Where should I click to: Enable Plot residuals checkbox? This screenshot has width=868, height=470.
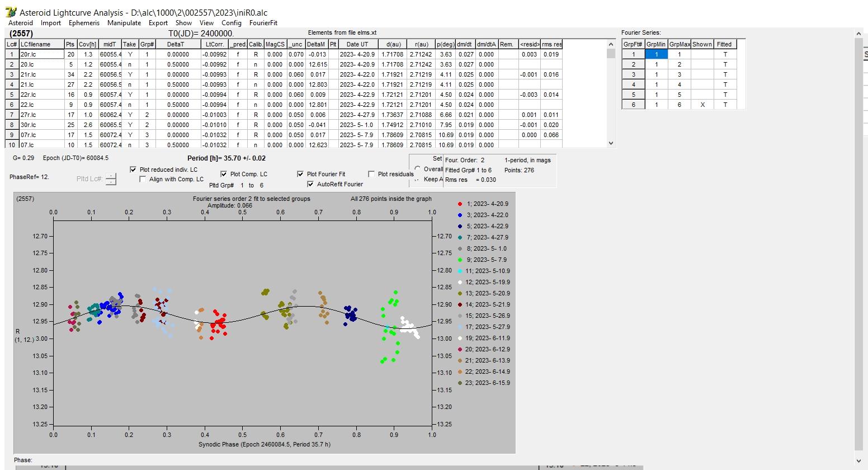(371, 174)
